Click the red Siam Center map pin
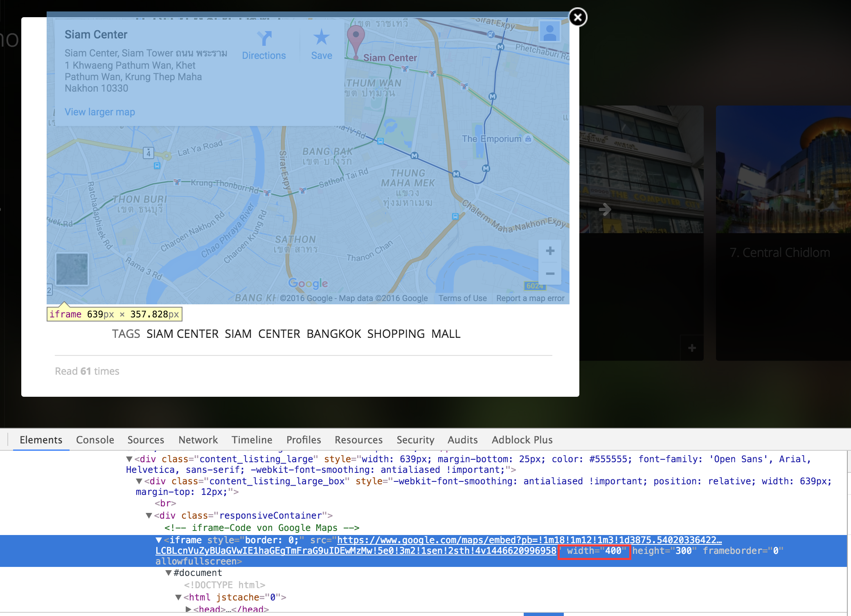The image size is (851, 616). (356, 42)
